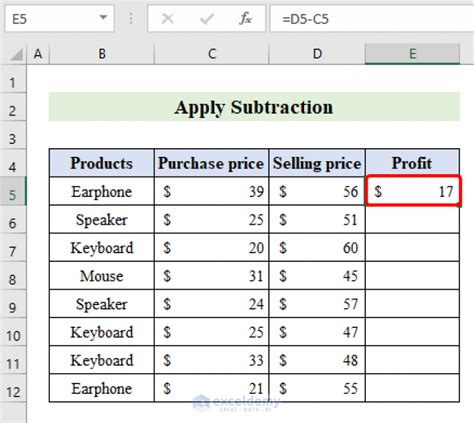Select purchase price cell showing $39
Screen dimensions: 474x423
[211, 191]
